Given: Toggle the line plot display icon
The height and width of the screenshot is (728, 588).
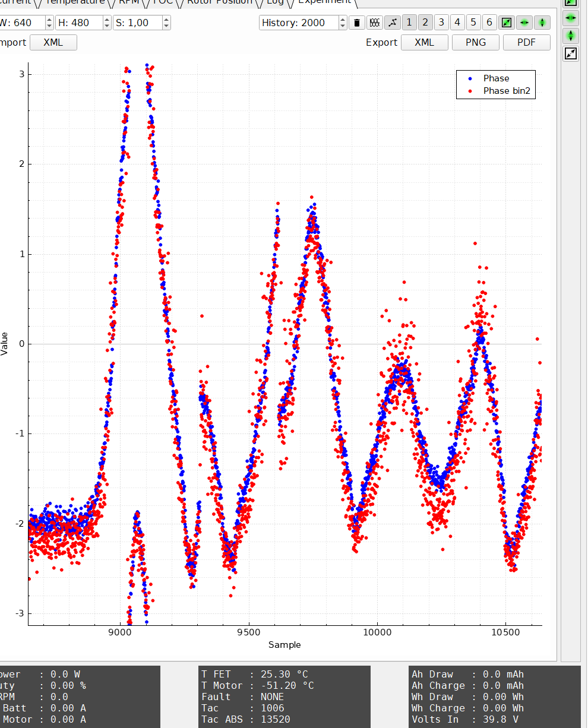Looking at the screenshot, I should (x=375, y=23).
